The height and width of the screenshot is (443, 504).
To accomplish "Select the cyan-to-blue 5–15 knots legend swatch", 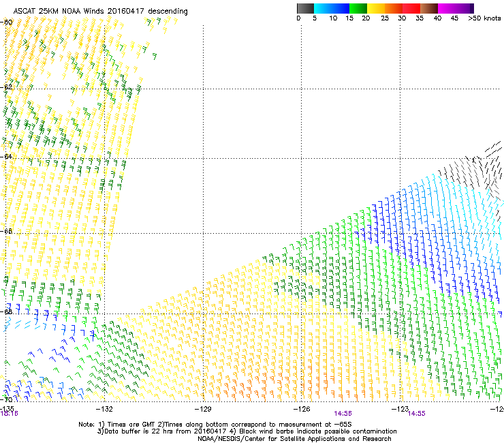I will 332,8.
